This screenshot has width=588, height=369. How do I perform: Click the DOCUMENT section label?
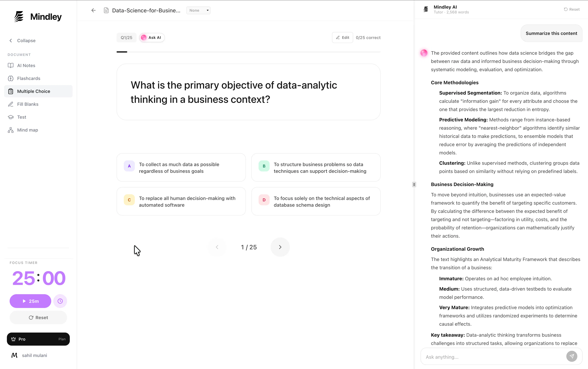point(19,55)
